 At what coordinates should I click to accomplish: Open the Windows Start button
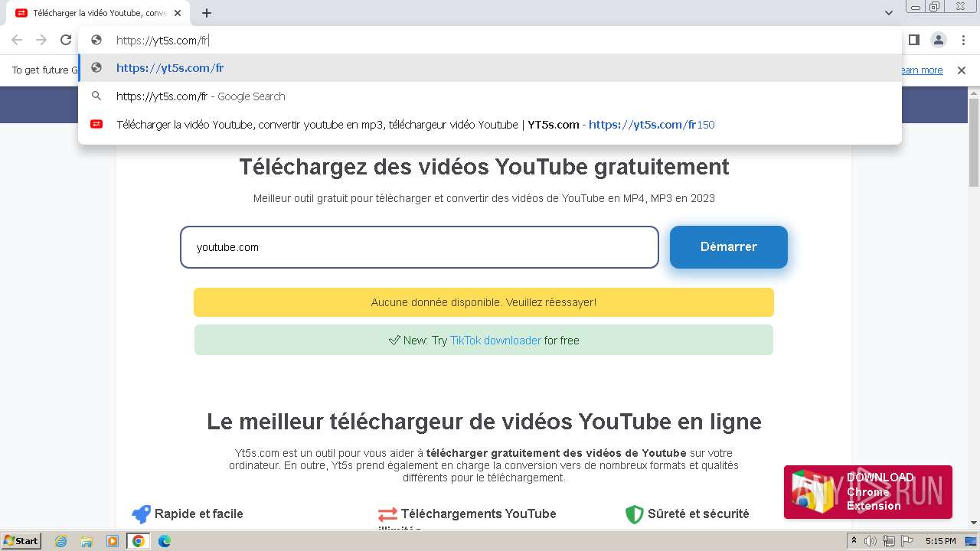click(x=21, y=540)
